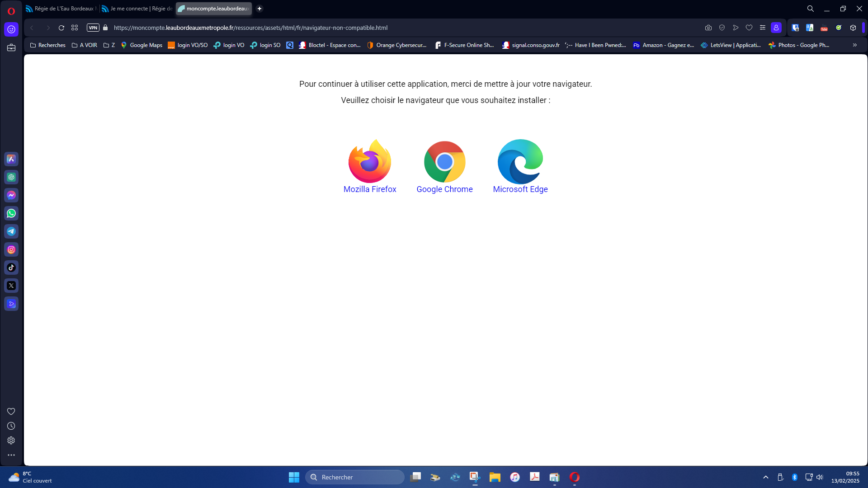868x488 pixels.
Task: Show hidden system tray icons
Action: (766, 477)
